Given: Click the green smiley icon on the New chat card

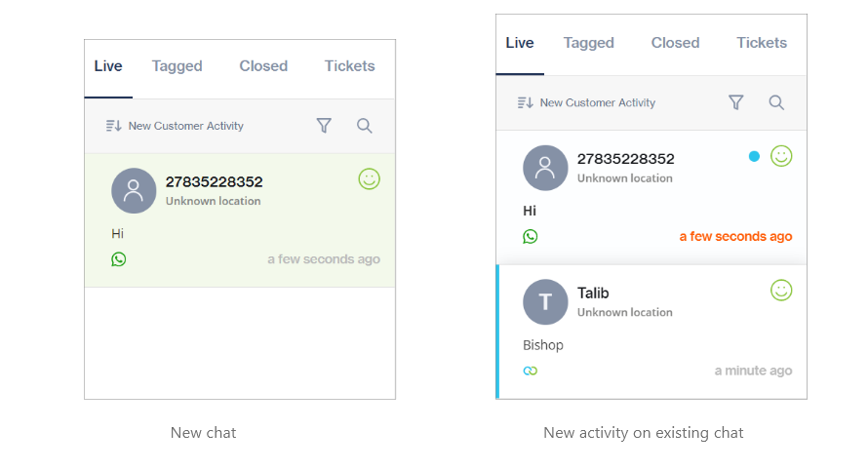Looking at the screenshot, I should [369, 178].
